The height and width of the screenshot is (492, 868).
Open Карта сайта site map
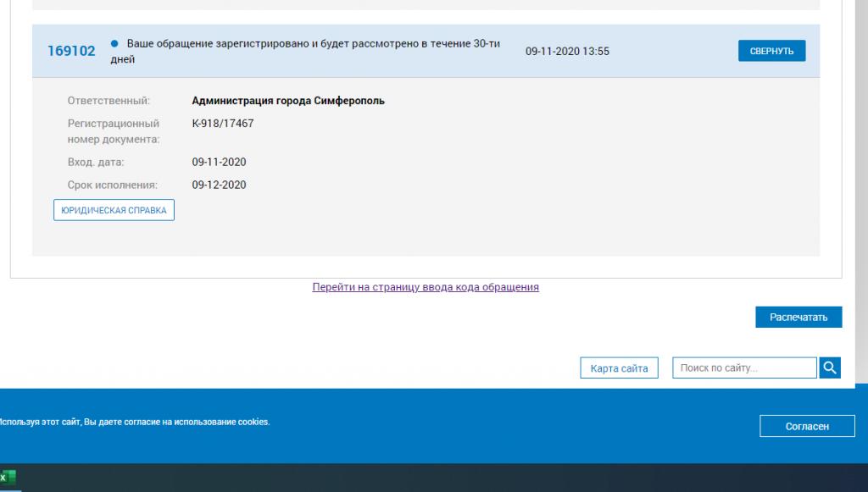click(x=619, y=368)
